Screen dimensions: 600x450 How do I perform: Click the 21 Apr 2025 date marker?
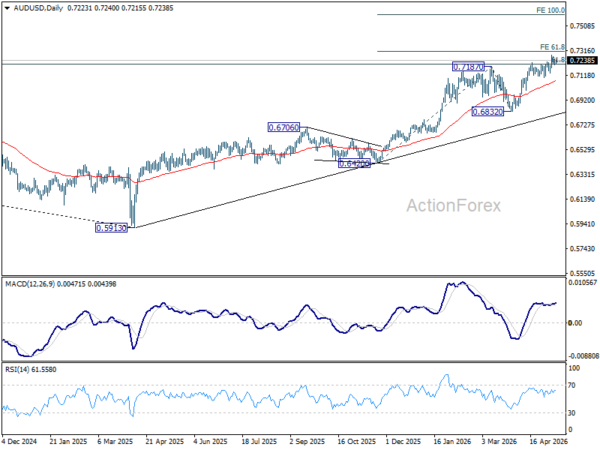(165, 441)
